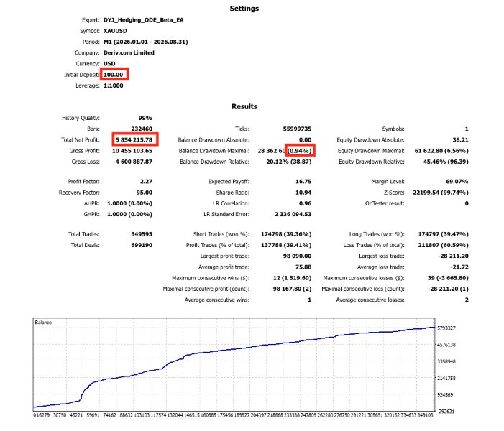Click the bars count 232460
Image resolution: width=504 pixels, height=431 pixels.
point(142,129)
